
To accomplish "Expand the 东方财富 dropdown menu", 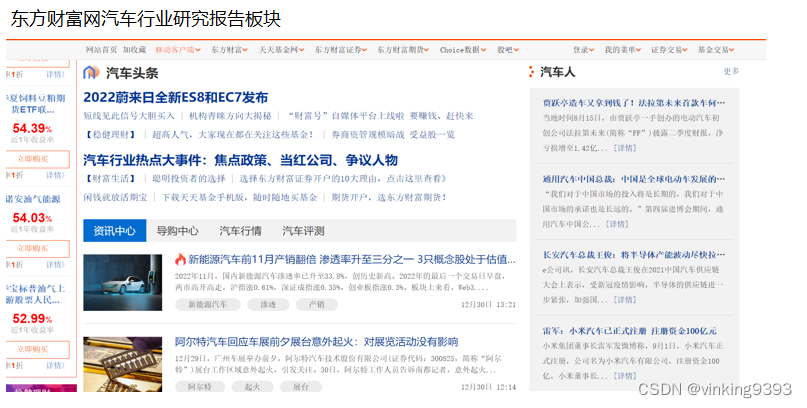I will [x=230, y=50].
